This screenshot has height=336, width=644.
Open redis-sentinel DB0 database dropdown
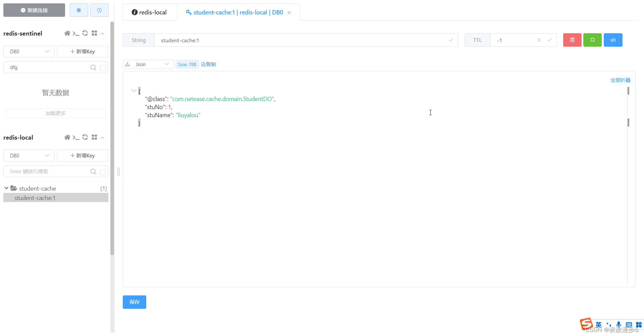tap(29, 51)
